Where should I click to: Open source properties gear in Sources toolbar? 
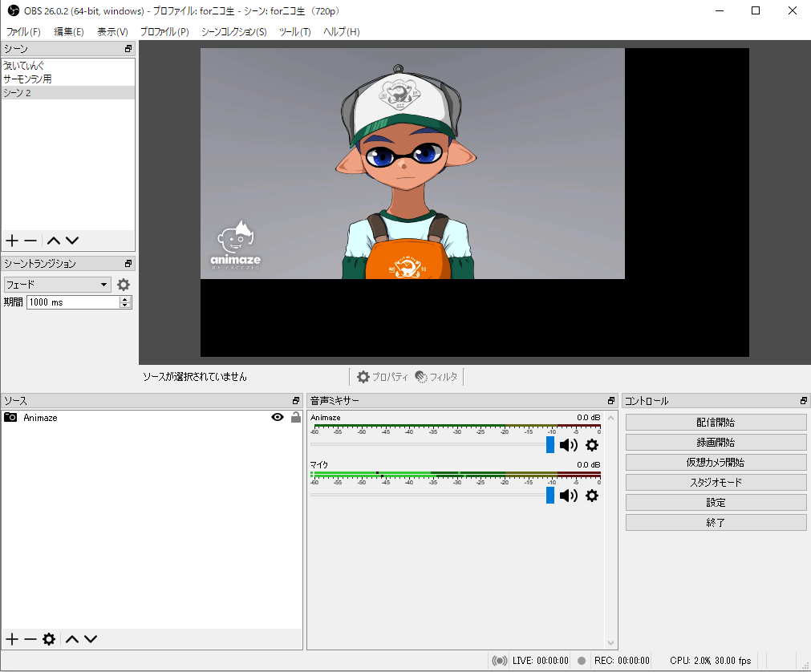[x=49, y=639]
